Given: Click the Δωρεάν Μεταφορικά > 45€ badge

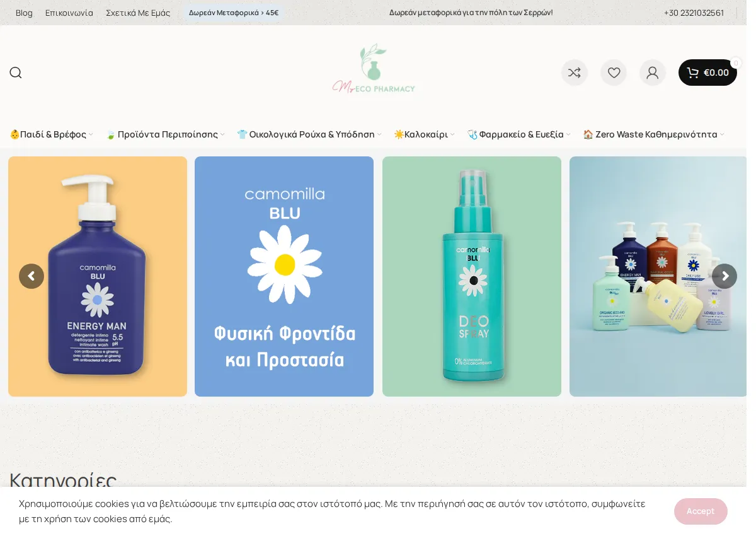Looking at the screenshot, I should pyautogui.click(x=234, y=13).
